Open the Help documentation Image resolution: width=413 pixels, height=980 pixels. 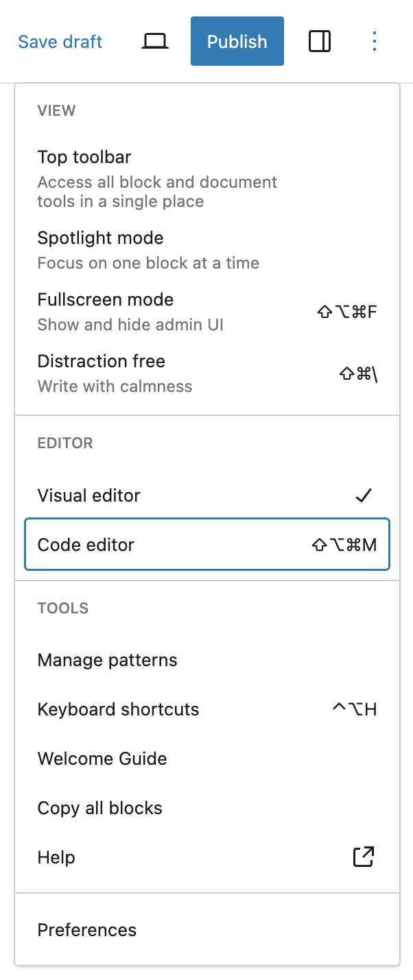[56, 857]
